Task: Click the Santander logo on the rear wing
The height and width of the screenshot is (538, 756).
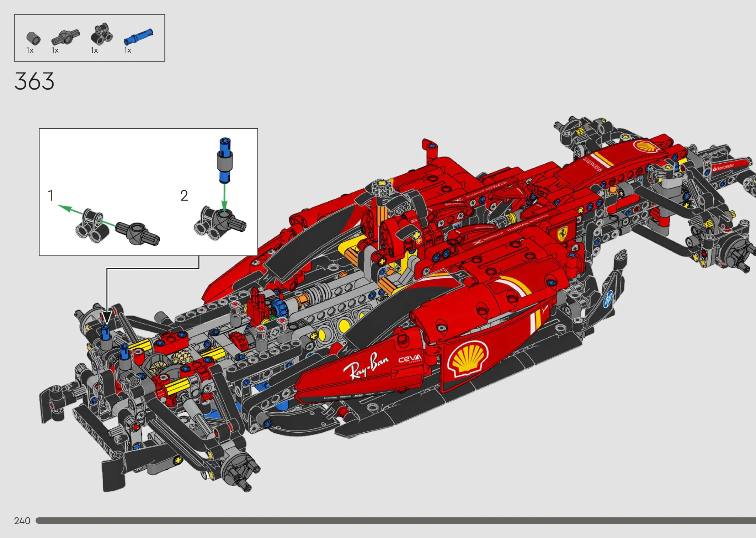Action: 723,167
